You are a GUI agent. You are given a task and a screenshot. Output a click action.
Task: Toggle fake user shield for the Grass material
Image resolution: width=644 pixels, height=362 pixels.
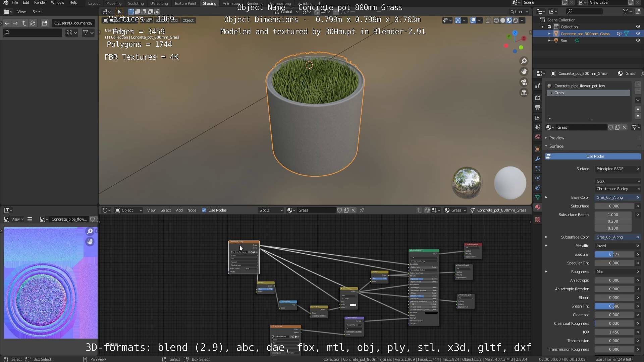point(611,127)
